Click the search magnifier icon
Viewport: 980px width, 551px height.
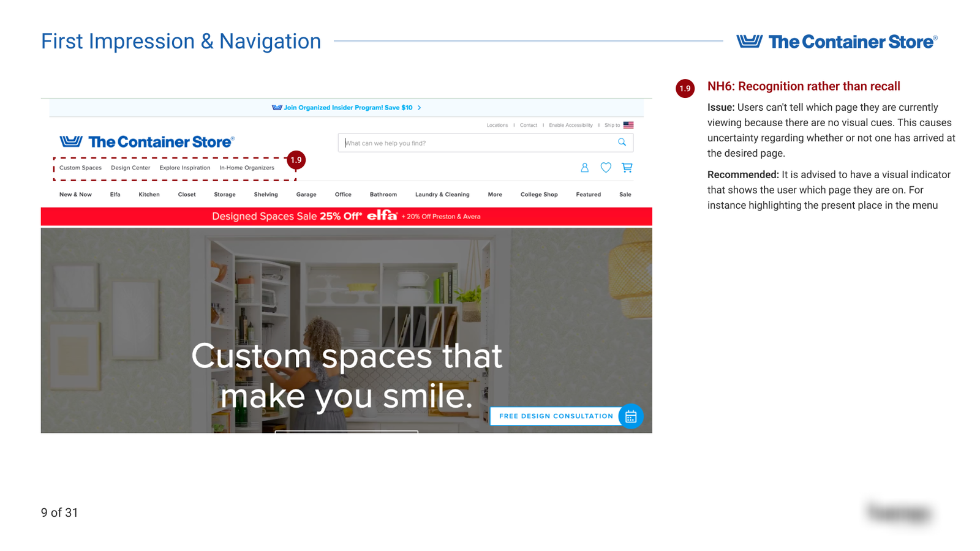coord(622,143)
